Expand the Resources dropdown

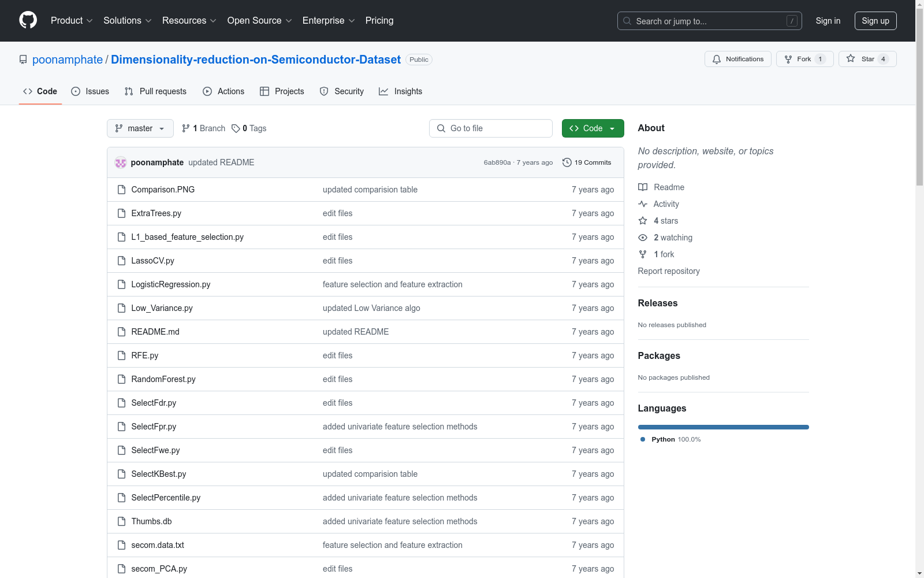point(189,20)
